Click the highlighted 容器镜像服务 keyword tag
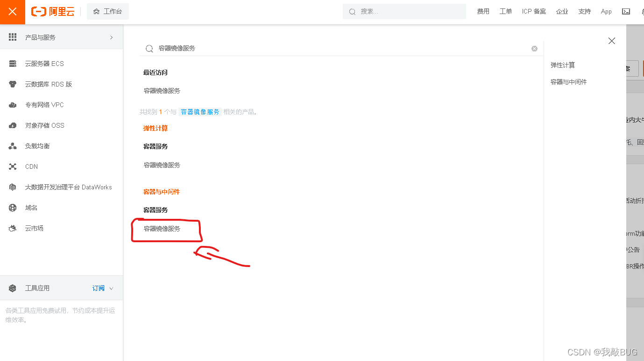 point(200,112)
